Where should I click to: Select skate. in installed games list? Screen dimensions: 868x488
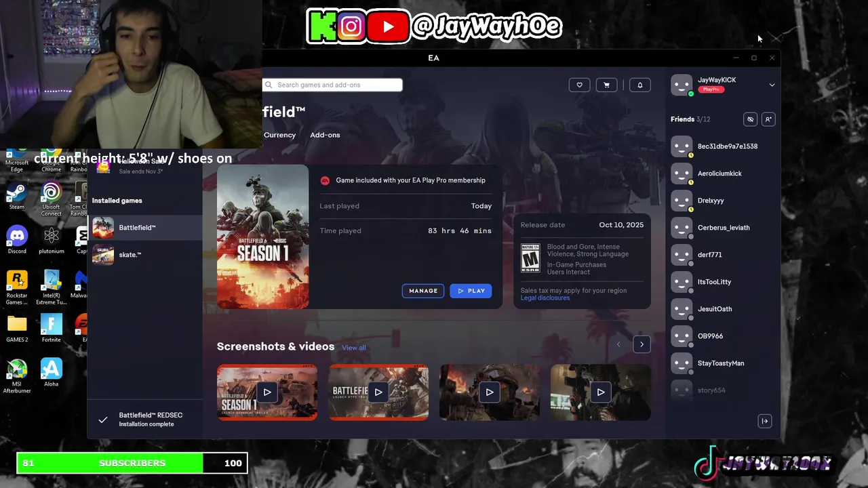[145, 255]
